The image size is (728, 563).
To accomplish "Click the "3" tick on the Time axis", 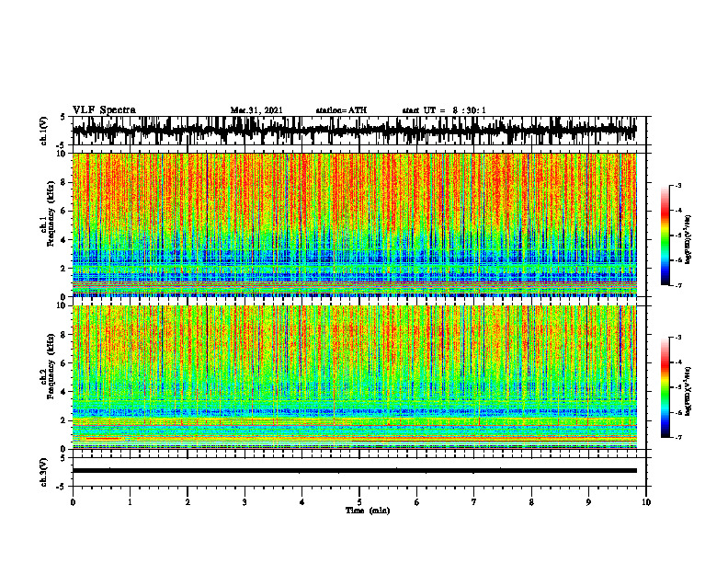I will [245, 502].
